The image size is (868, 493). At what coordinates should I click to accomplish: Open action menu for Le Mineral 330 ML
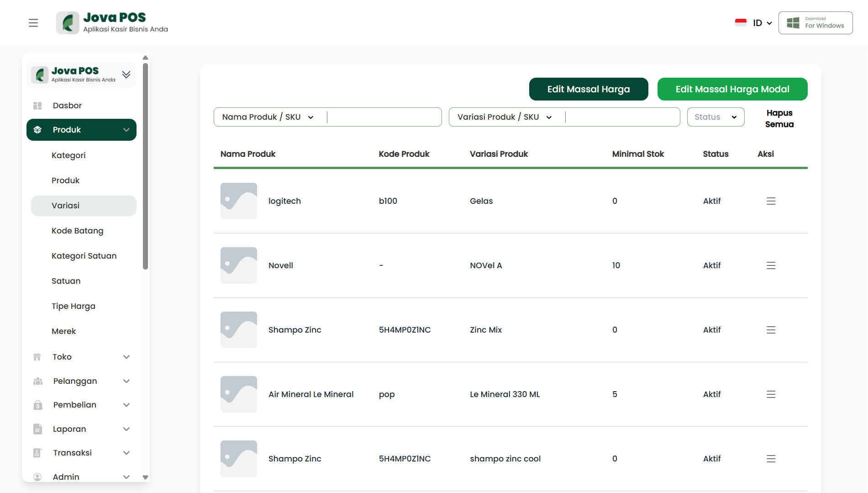771,394
